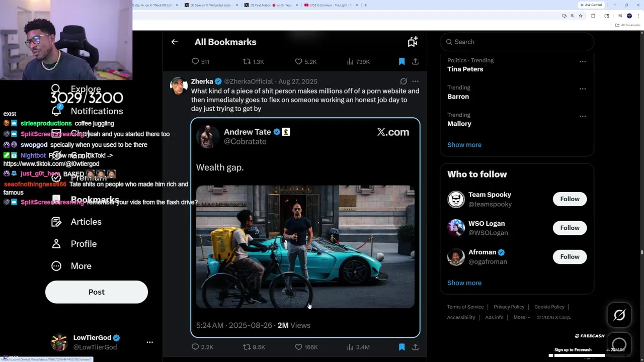Share Zherka's 3.4M views post
644x362 pixels.
coord(415,347)
